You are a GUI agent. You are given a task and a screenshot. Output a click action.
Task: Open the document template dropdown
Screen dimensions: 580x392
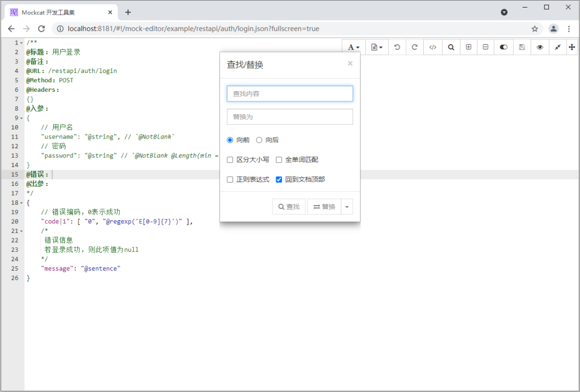point(377,47)
